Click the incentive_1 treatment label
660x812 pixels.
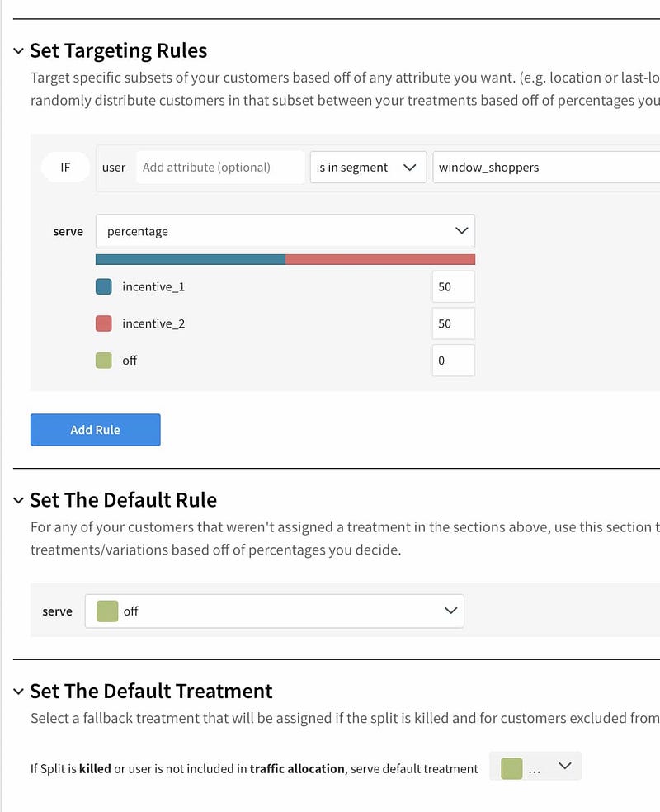(x=153, y=287)
